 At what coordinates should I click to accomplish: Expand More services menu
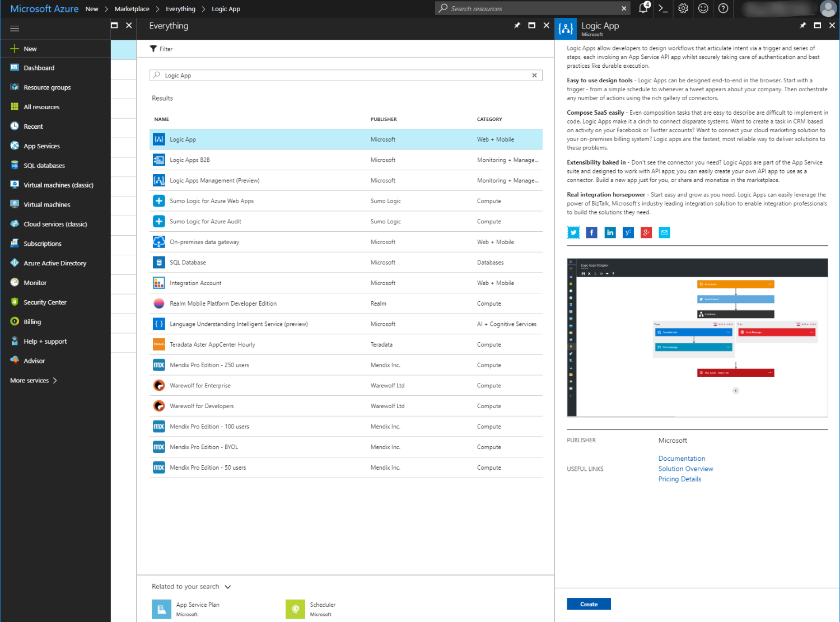tap(34, 380)
